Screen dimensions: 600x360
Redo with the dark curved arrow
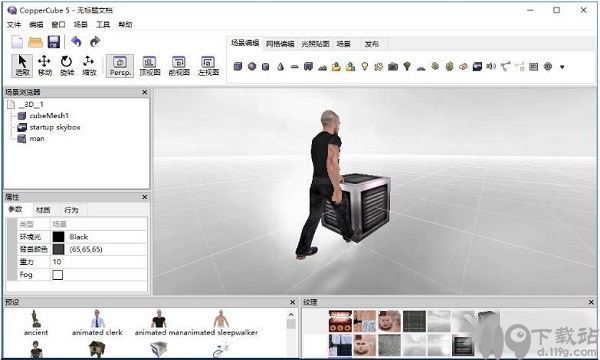click(x=95, y=41)
